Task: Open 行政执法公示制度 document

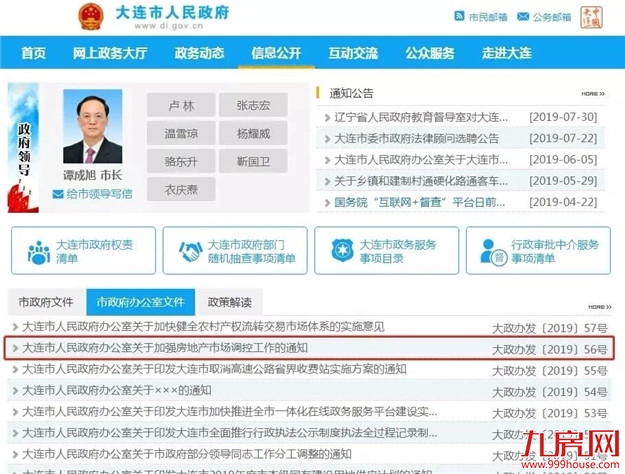Action: (230, 433)
